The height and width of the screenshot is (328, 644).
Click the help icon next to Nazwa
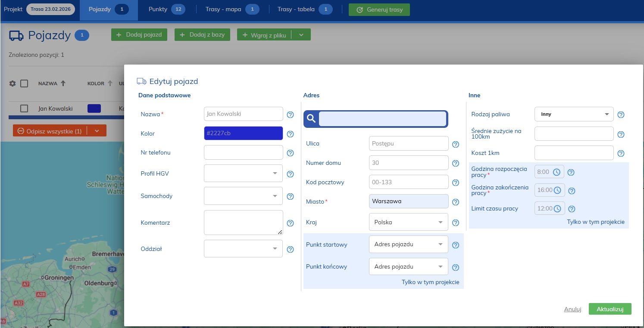click(x=290, y=114)
